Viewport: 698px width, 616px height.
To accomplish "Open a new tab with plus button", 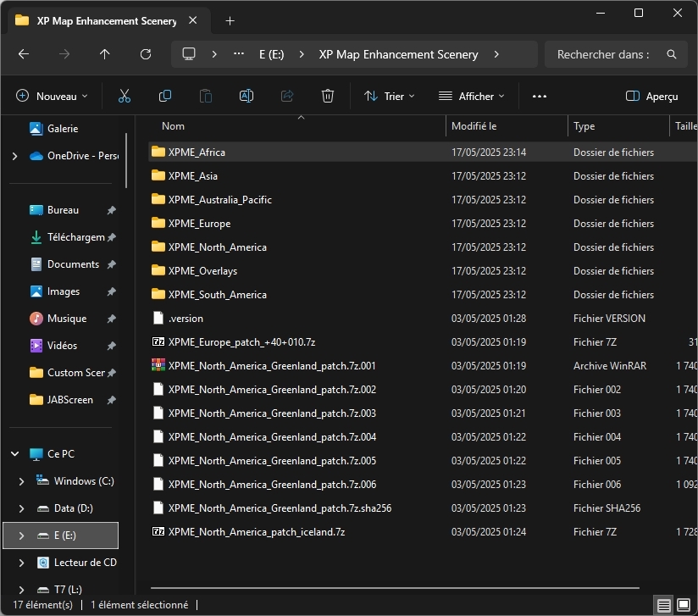I will click(x=230, y=20).
